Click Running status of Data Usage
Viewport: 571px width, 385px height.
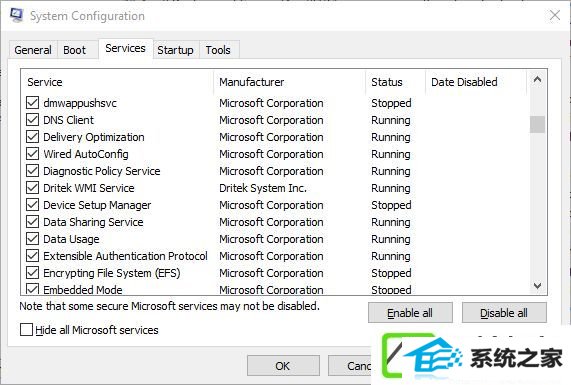coord(391,239)
